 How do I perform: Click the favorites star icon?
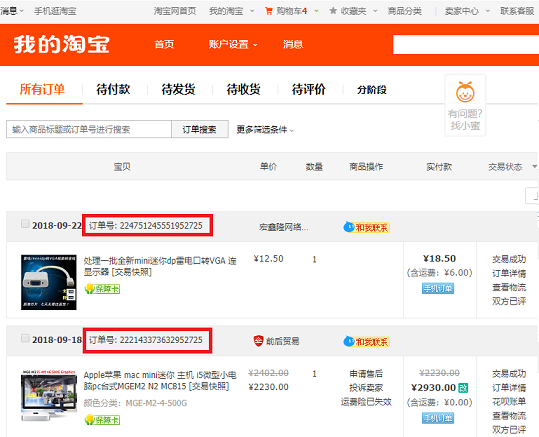point(333,11)
